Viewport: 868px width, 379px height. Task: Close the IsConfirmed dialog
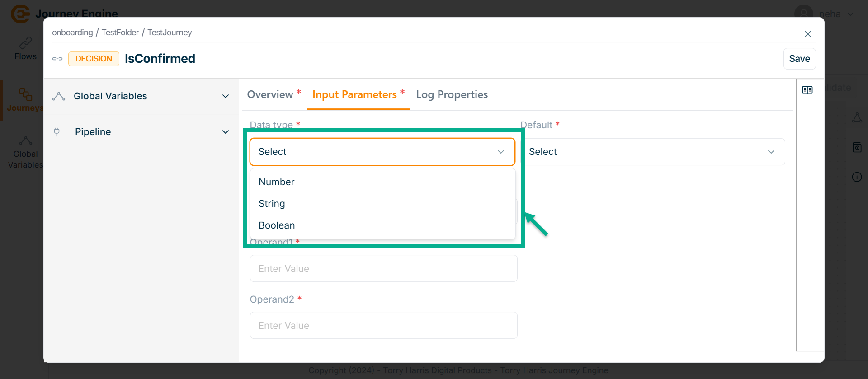tap(808, 34)
